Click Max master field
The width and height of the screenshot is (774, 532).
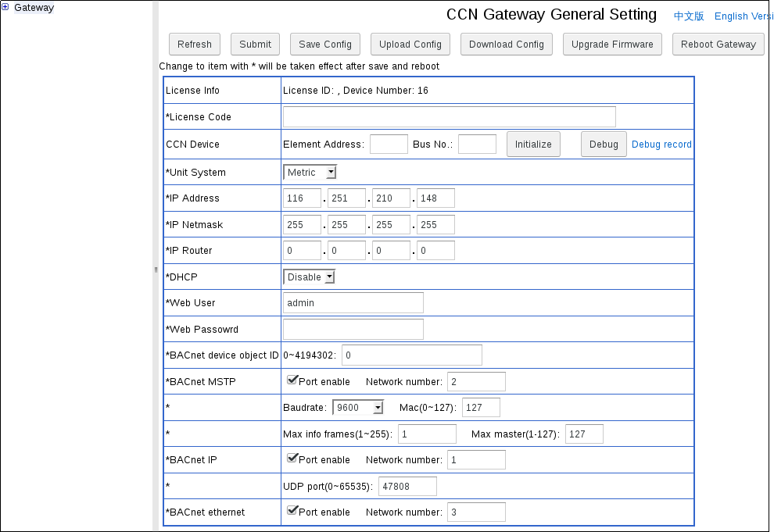[x=584, y=434]
